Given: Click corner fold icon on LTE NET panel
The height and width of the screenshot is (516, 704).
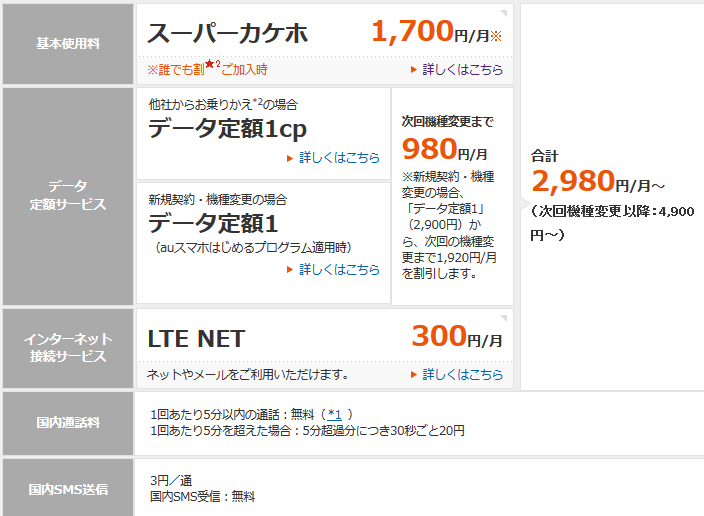Looking at the screenshot, I should pos(504,318).
